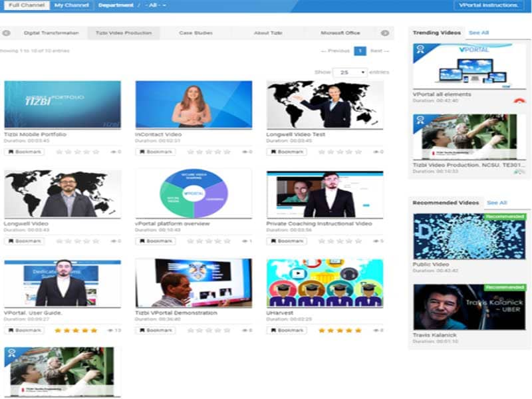
Task: Bookmark Longwell Video Test
Action: 287,152
